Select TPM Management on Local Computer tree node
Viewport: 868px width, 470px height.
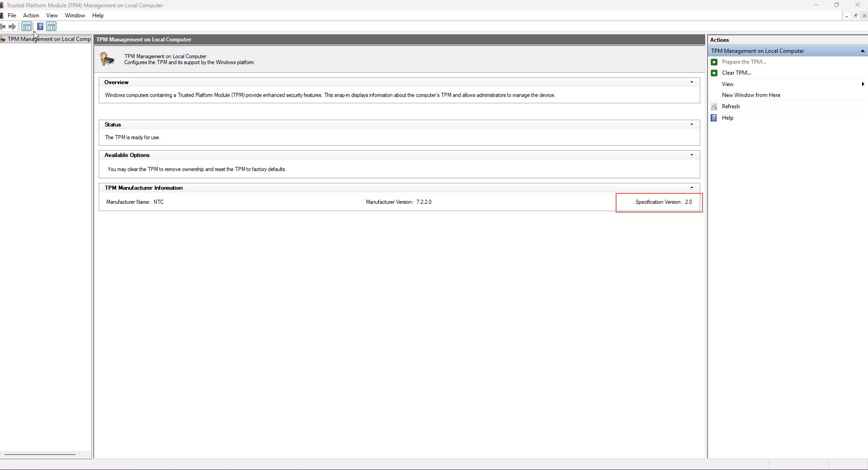(49, 39)
